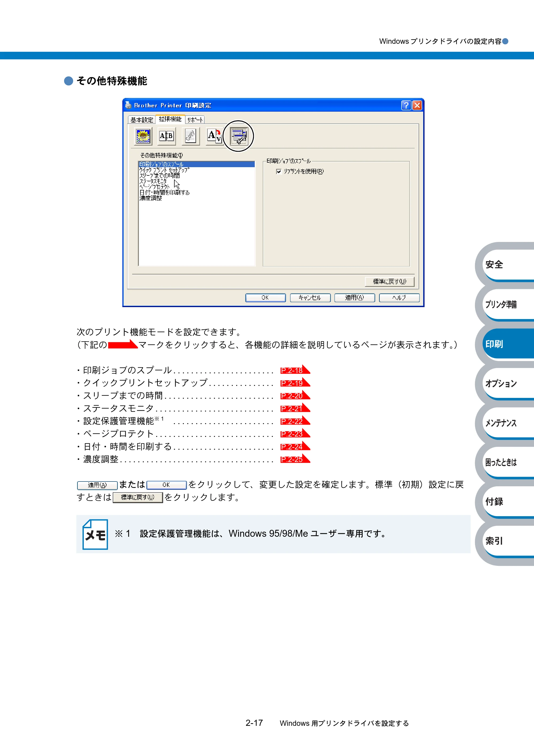Follow the P.2-24 page link
The height and width of the screenshot is (756, 534).
pos(295,446)
